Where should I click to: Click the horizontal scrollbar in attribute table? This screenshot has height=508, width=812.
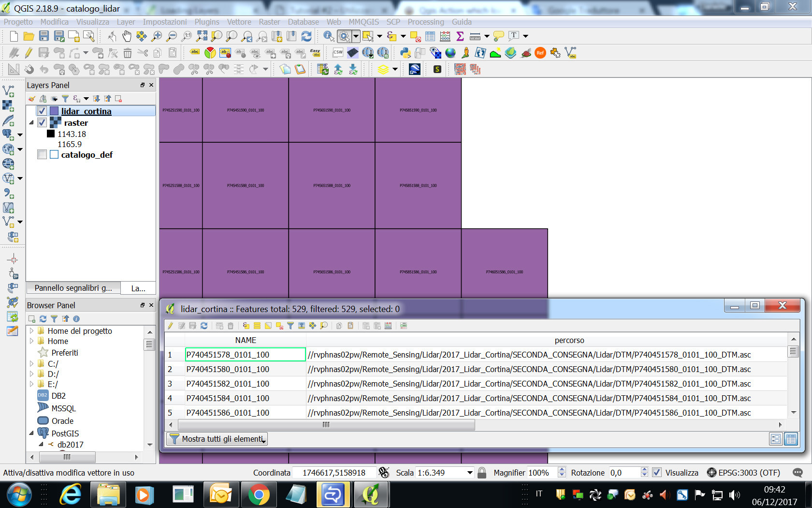326,425
